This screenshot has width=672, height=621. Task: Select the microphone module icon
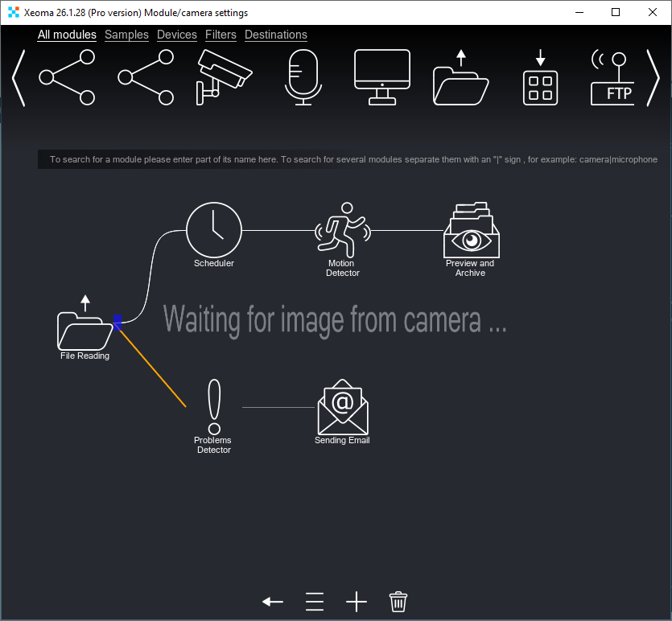point(303,76)
